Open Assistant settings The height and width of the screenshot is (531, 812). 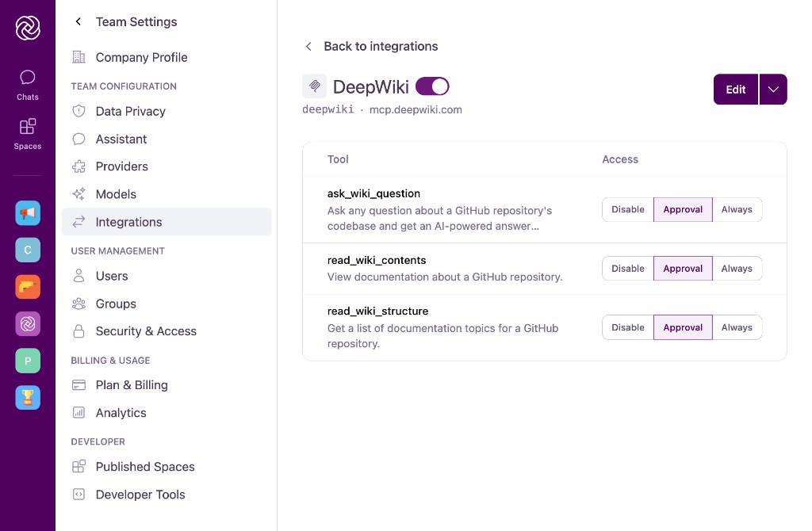(167, 139)
